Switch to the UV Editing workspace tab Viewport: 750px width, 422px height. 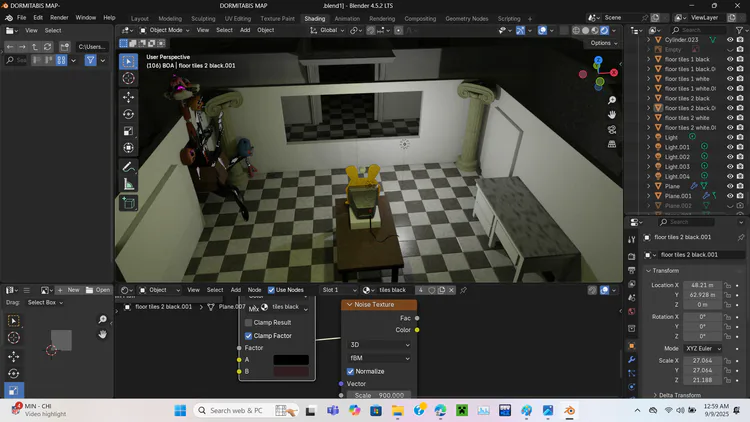(x=238, y=19)
